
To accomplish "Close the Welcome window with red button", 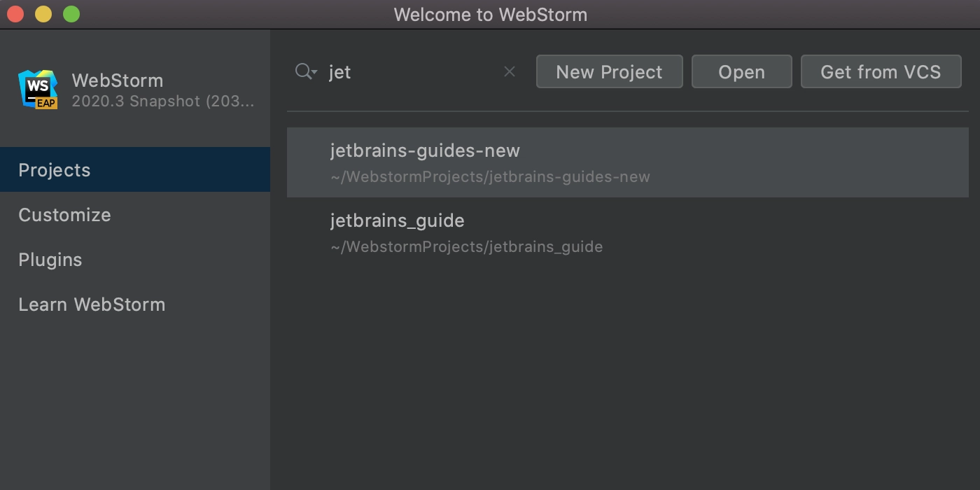I will pyautogui.click(x=15, y=14).
